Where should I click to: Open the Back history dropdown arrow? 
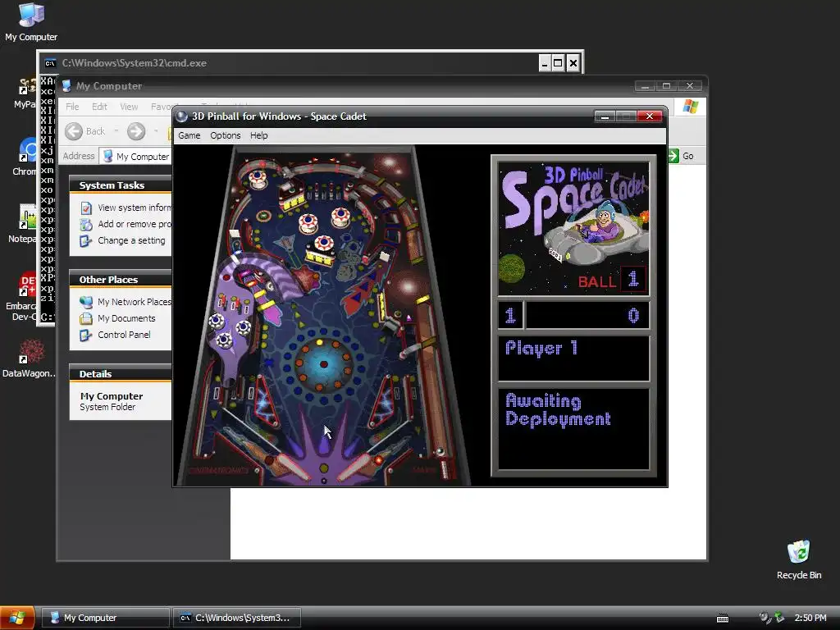[x=116, y=131]
